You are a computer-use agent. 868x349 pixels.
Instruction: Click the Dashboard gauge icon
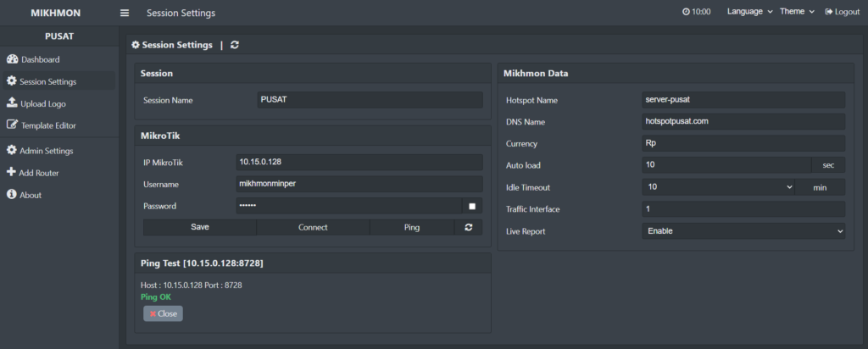pyautogui.click(x=12, y=59)
